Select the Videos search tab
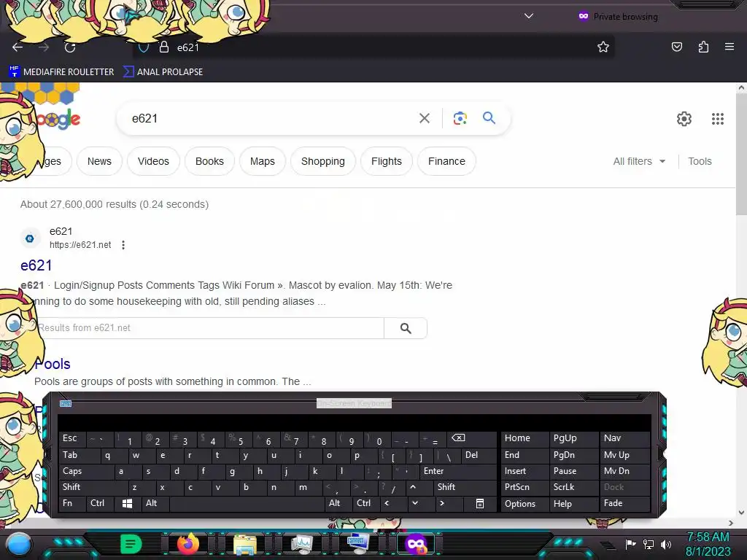This screenshot has width=747, height=560. click(x=153, y=161)
